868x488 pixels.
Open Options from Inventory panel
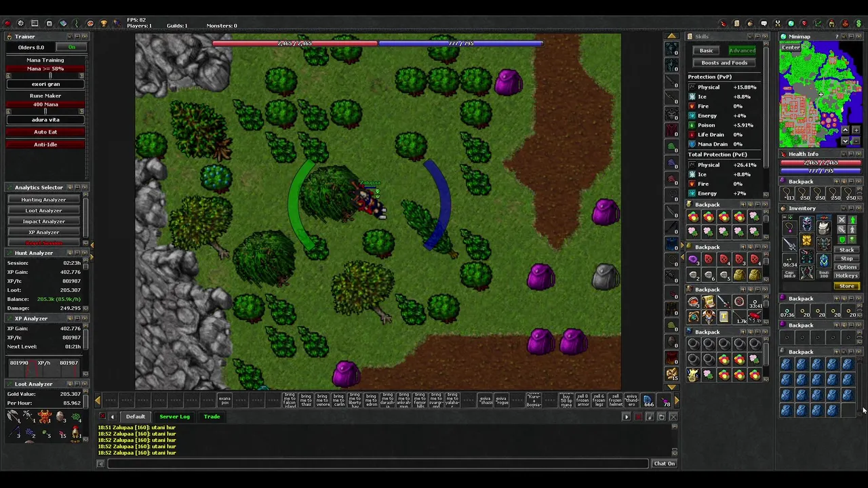click(x=846, y=267)
